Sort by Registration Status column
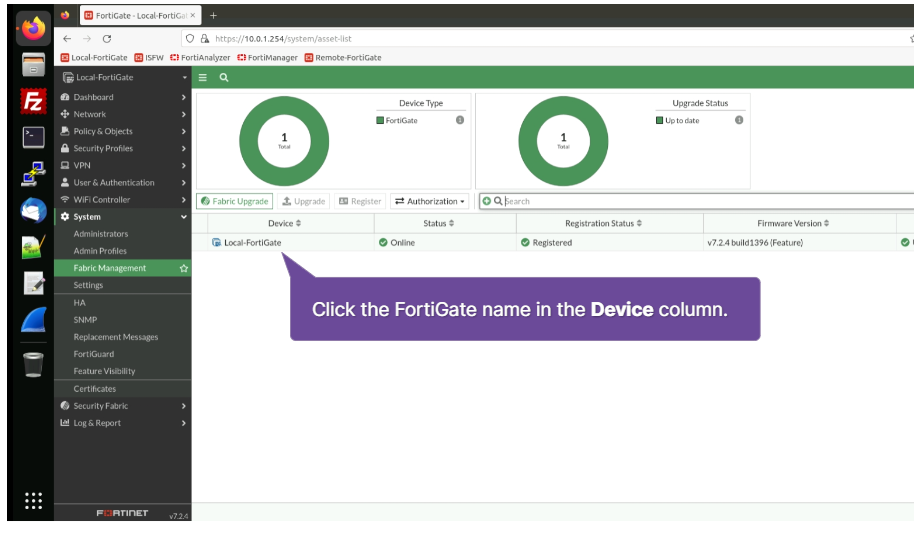The image size is (921, 548). pyautogui.click(x=603, y=224)
